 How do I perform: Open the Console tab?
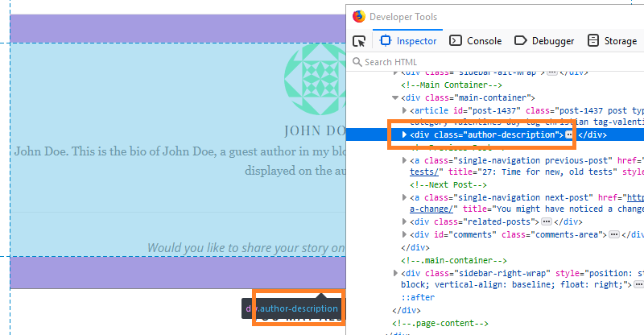click(476, 41)
